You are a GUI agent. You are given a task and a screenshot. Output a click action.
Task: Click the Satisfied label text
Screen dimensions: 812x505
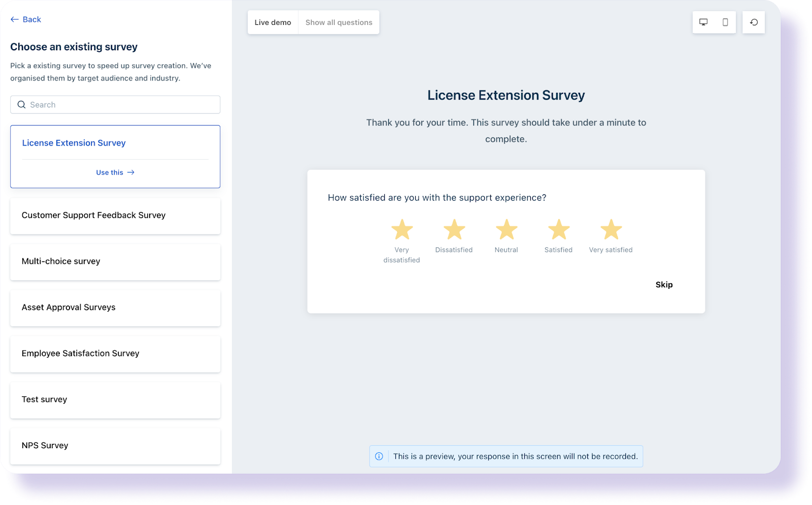pos(558,250)
